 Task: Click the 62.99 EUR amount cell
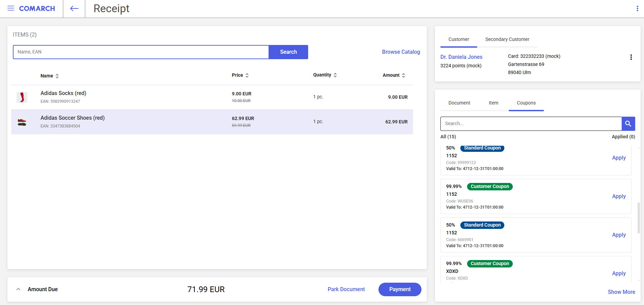pyautogui.click(x=396, y=122)
